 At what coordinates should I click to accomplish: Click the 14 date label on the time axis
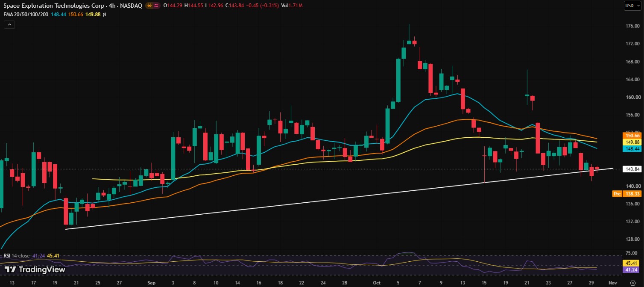click(x=238, y=283)
